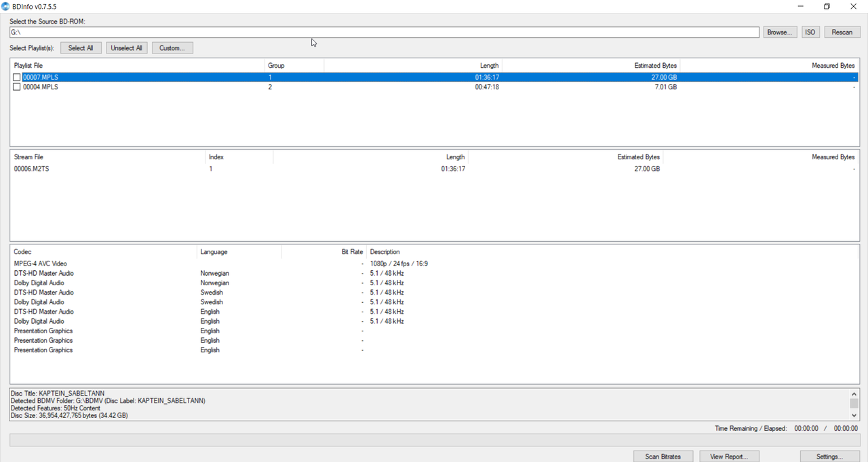Click the 1080p / 24 fps / 16:9 description
Image resolution: width=868 pixels, height=462 pixels.
(399, 264)
